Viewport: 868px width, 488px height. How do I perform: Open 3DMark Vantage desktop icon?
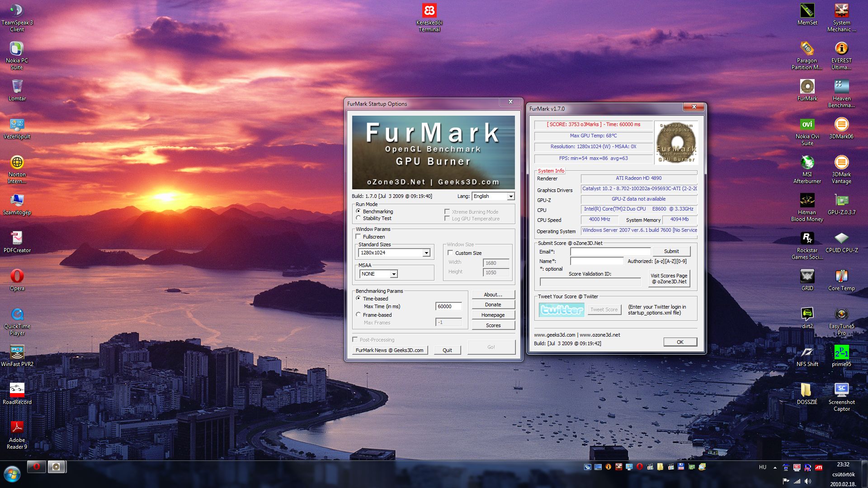tap(841, 170)
